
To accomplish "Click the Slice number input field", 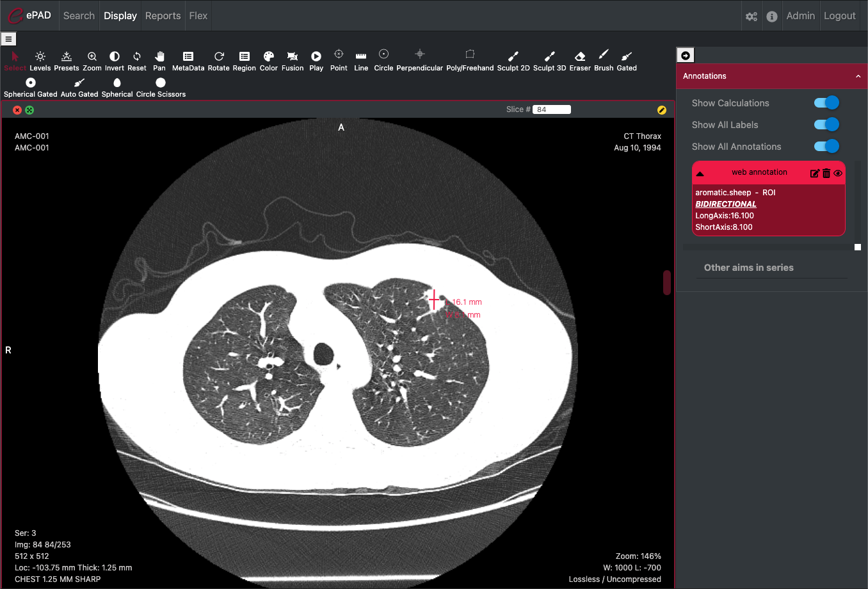I will coord(552,109).
